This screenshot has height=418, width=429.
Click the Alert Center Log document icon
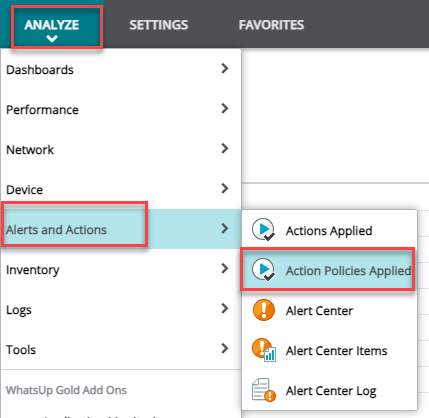(264, 390)
